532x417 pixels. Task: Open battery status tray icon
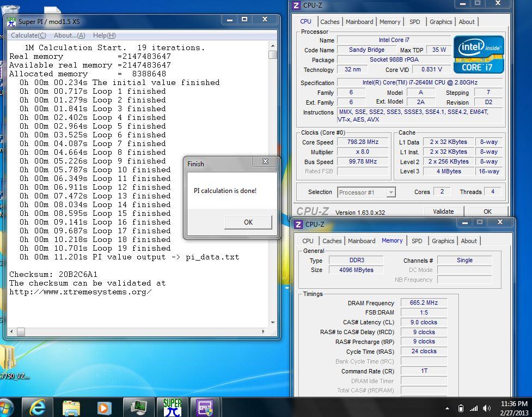pyautogui.click(x=461, y=408)
